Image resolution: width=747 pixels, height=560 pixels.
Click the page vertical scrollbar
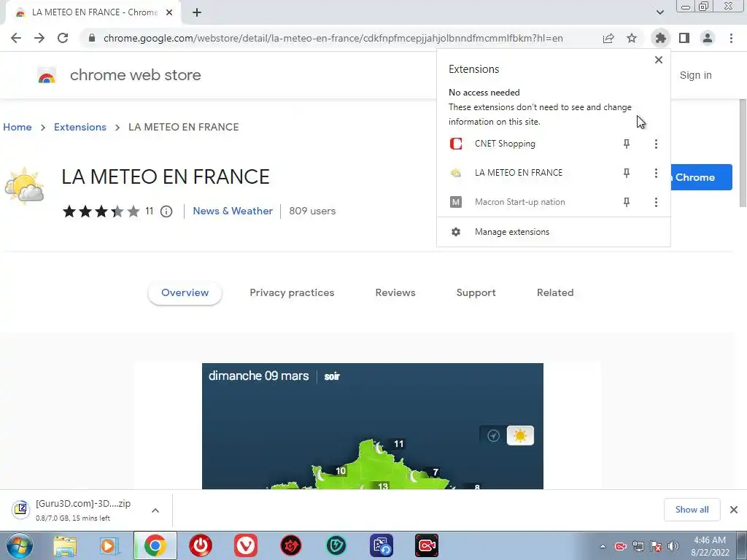[742, 152]
